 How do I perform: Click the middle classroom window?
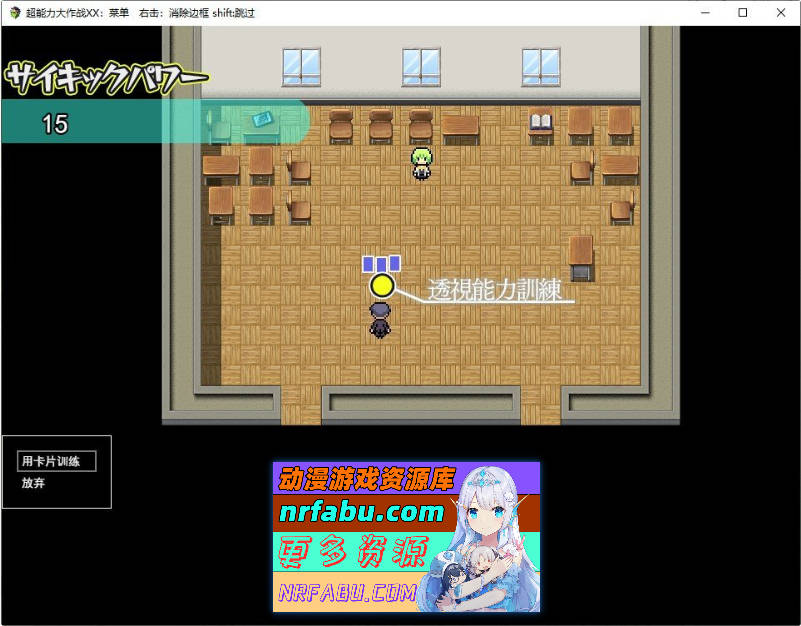[x=421, y=67]
